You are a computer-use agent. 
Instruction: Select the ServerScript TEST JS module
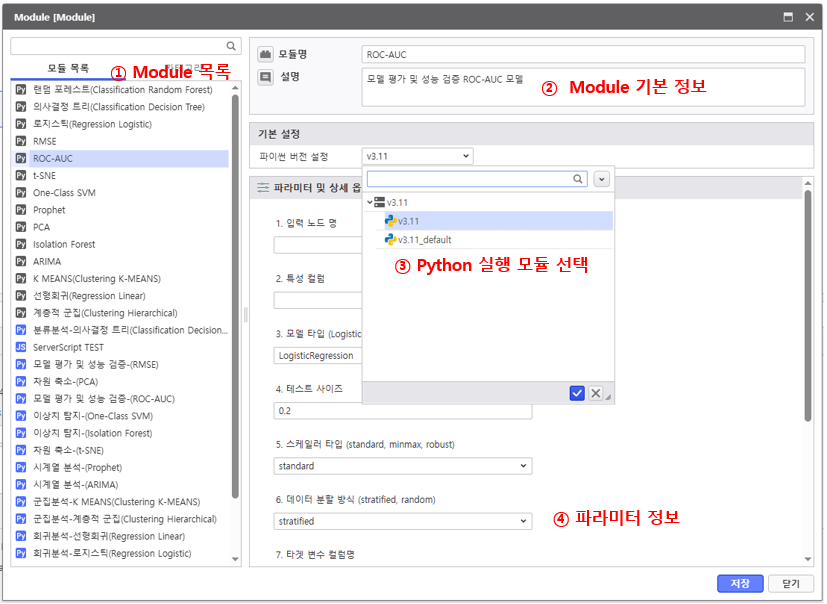(x=67, y=347)
